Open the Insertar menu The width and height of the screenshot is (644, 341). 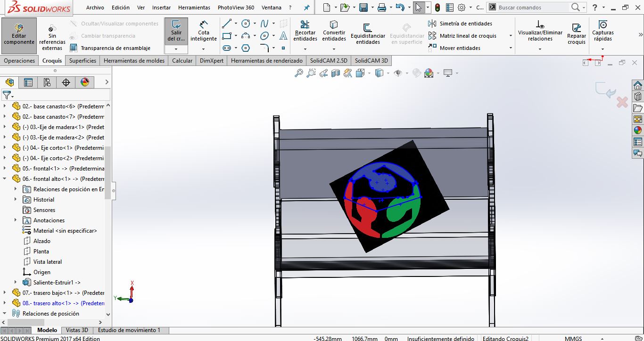tap(162, 8)
